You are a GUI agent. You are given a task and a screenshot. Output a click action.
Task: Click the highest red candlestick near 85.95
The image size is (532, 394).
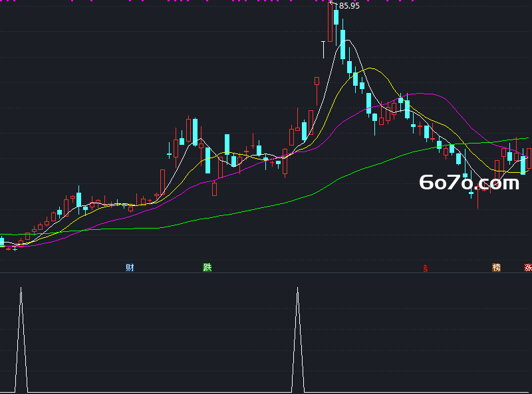pos(330,21)
